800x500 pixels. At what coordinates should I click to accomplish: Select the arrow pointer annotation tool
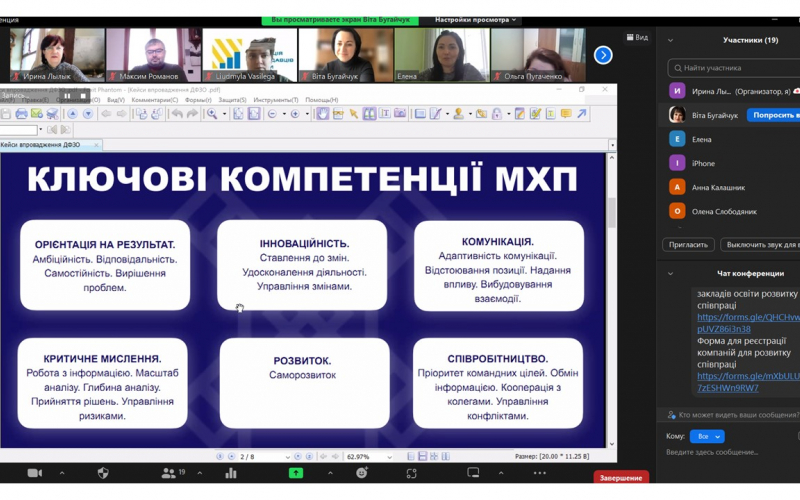point(354,114)
